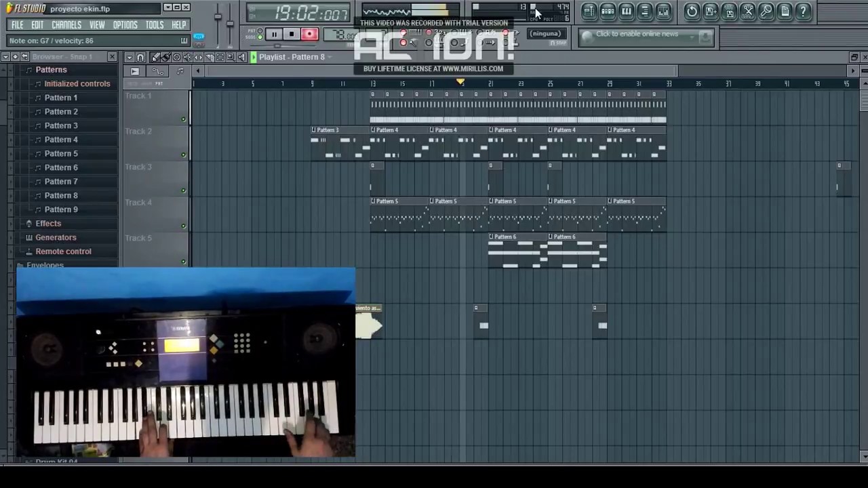Pause playback with the pause button
The height and width of the screenshot is (488, 868).
pyautogui.click(x=274, y=34)
